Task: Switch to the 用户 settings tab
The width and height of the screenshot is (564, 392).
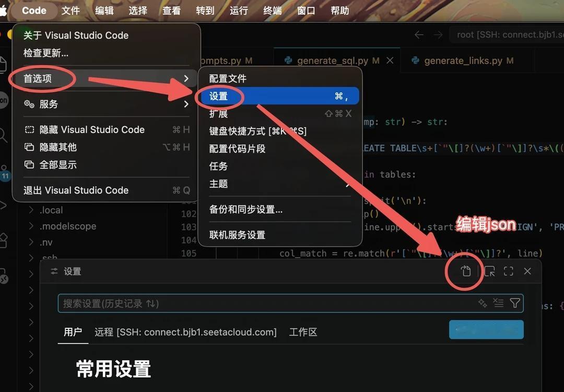Action: 73,332
